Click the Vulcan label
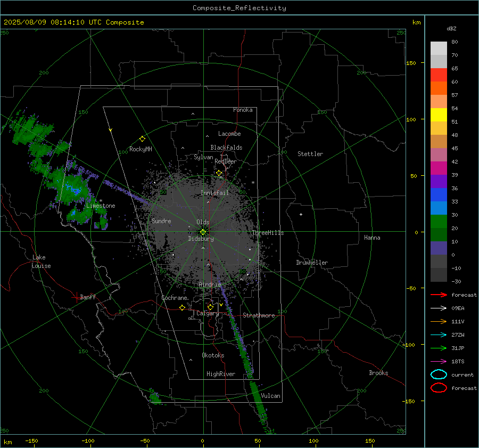Viewport: 479px width, 448px height. pyautogui.click(x=270, y=396)
